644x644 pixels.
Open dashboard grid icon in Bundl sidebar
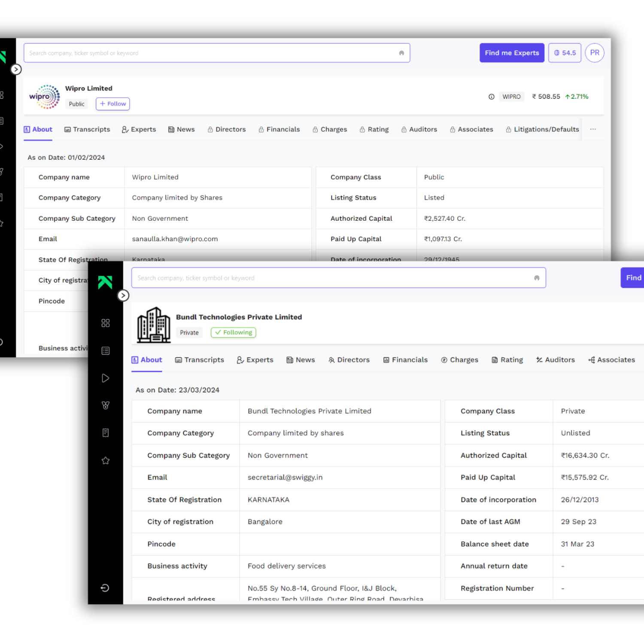point(106,323)
